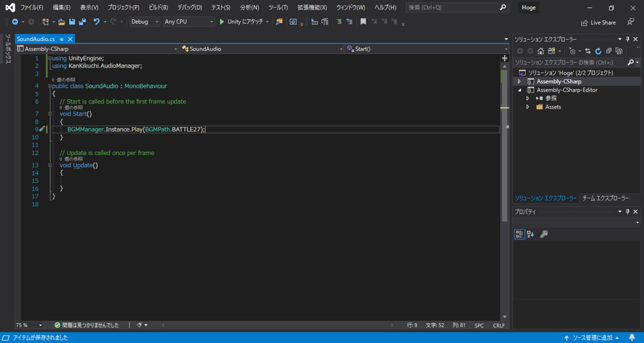644x343 pixels.
Task: Toggle auto-hide pin on Solution Explorer panel
Action: pyautogui.click(x=627, y=39)
